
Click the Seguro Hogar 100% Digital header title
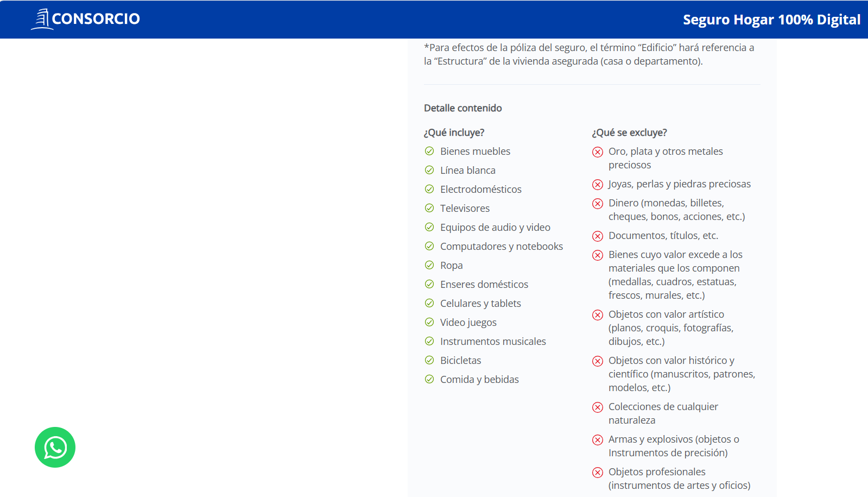771,20
